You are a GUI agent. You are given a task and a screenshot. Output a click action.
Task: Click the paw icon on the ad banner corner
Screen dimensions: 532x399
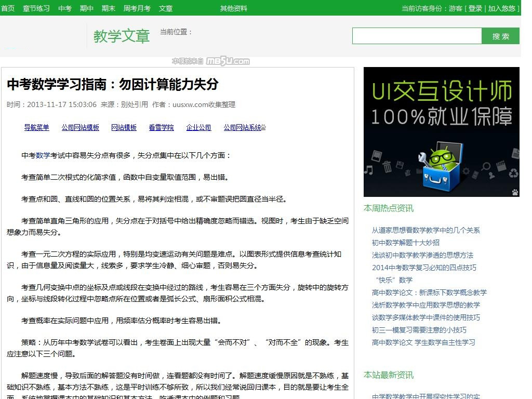(514, 192)
